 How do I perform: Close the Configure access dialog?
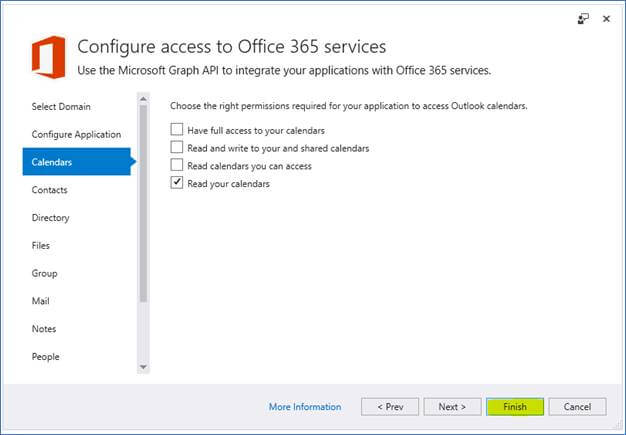606,19
